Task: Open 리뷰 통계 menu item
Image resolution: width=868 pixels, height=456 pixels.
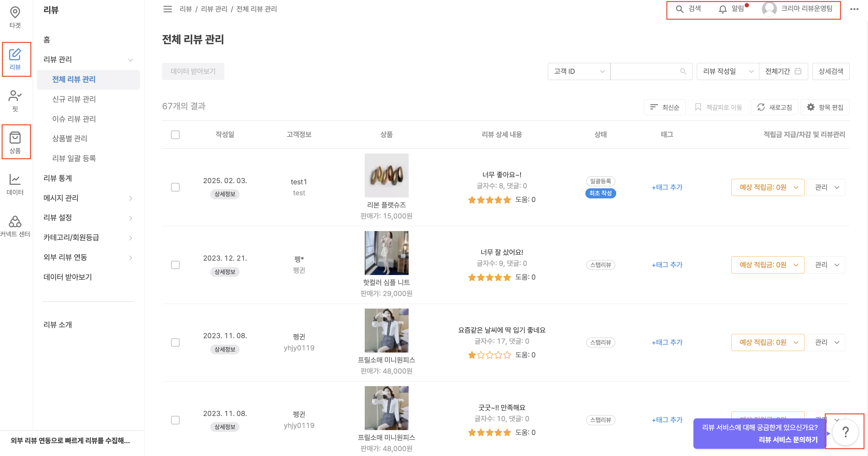Action: 58,178
